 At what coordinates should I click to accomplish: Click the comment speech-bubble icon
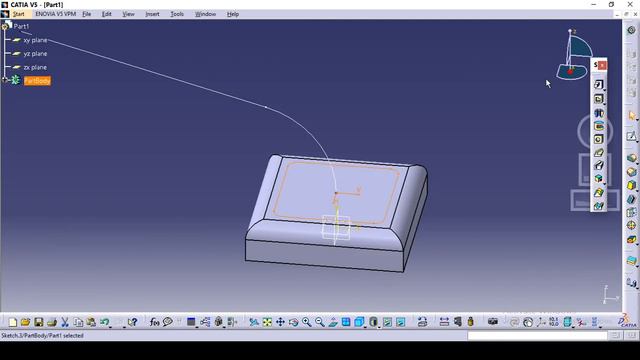point(167,322)
